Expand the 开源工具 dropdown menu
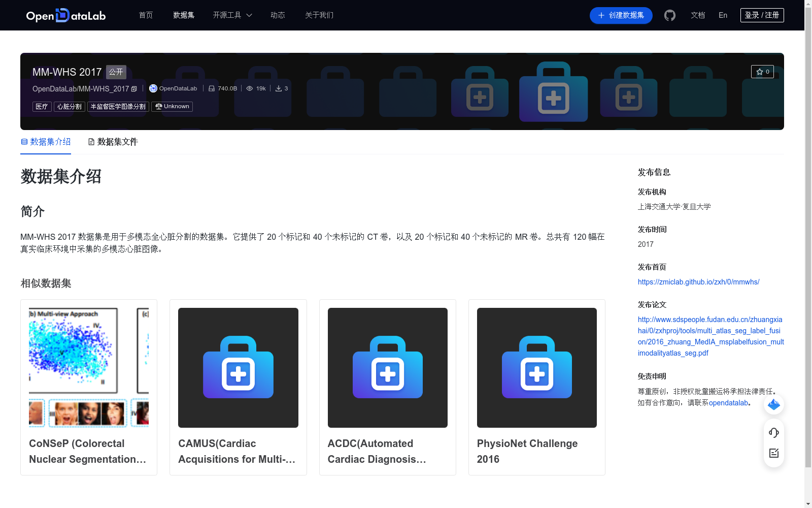Image resolution: width=812 pixels, height=508 pixels. coord(232,15)
